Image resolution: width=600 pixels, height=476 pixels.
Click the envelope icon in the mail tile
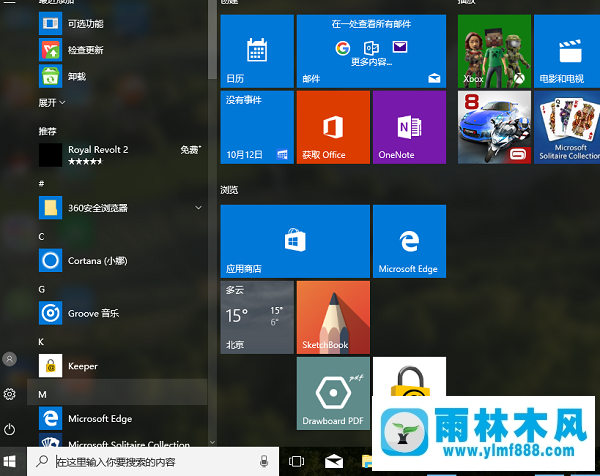400,47
